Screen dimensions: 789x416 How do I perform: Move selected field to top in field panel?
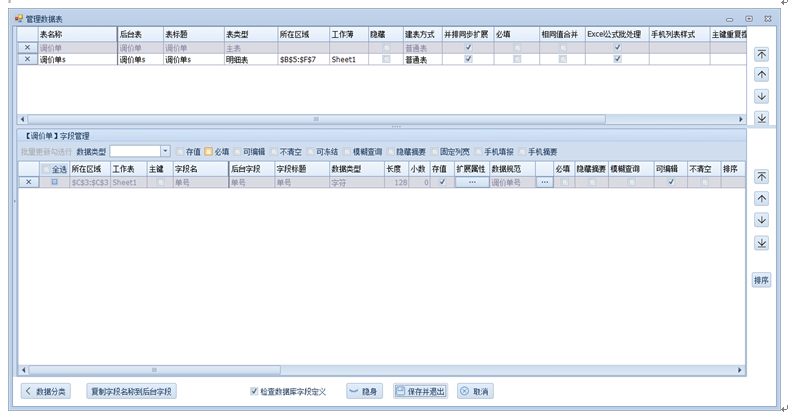coord(761,177)
